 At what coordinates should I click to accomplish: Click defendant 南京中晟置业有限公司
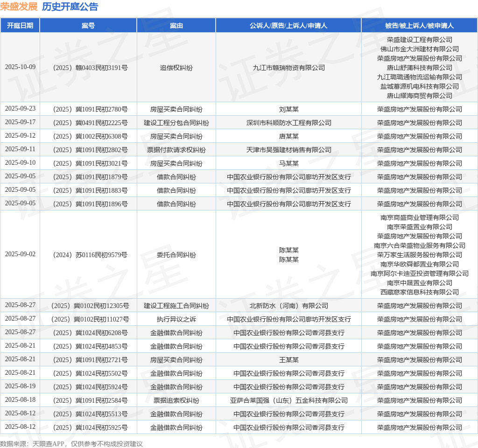pos(420,283)
